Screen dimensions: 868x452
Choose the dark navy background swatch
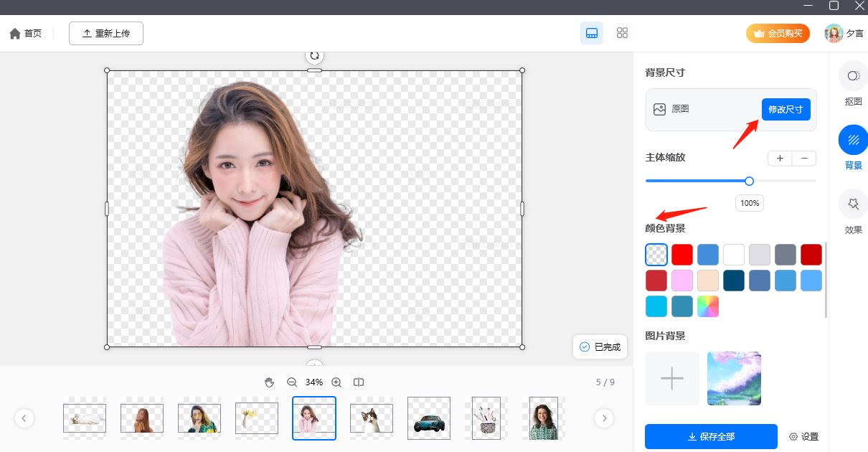(734, 281)
